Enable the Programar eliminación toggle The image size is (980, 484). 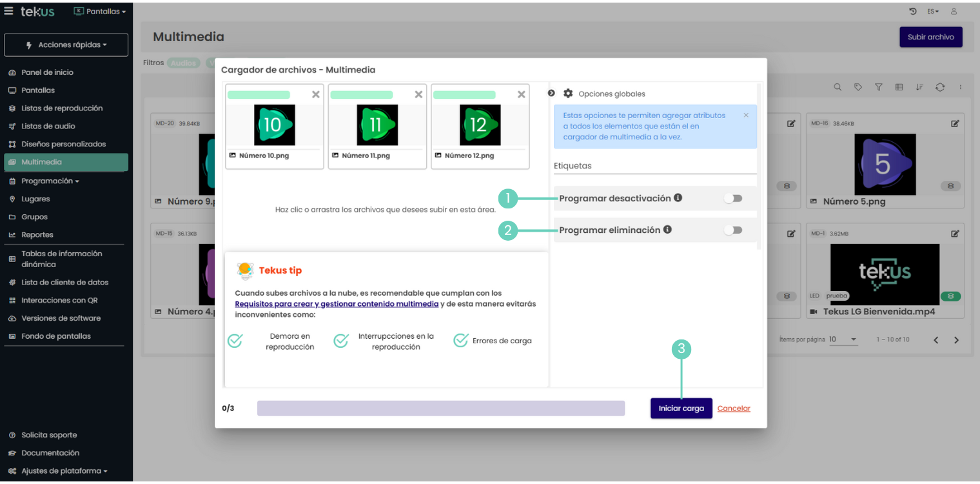point(733,230)
